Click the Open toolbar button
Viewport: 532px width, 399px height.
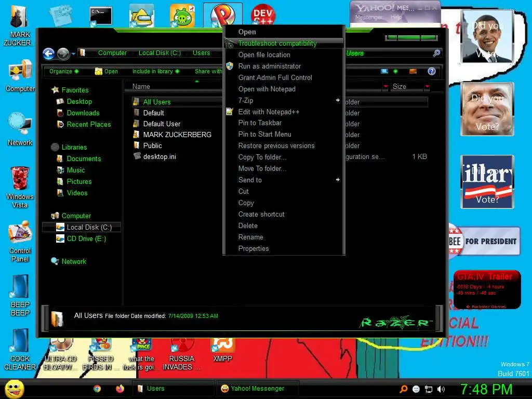[107, 71]
